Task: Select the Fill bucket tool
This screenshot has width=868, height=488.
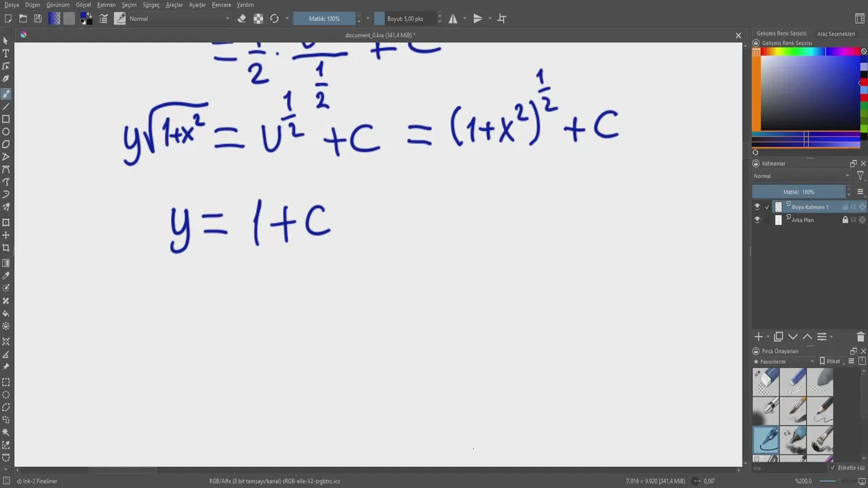Action: point(6,314)
